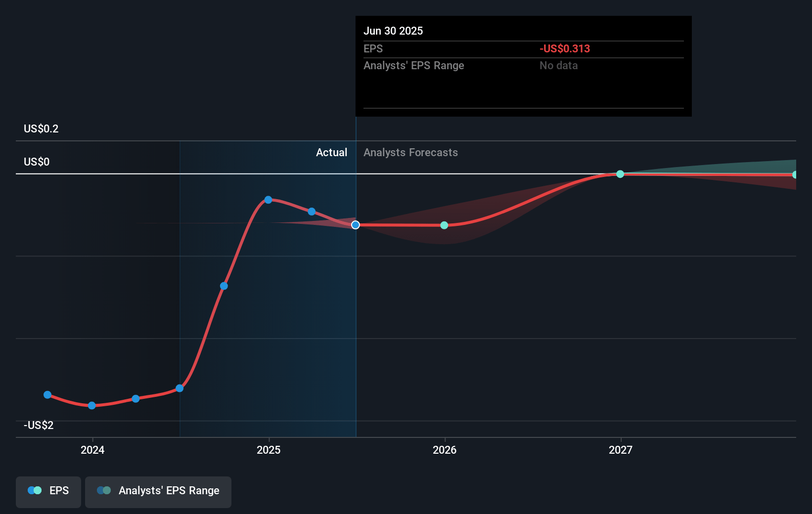
Task: Select the lowest EPS data point near 2024
Action: coord(91,406)
